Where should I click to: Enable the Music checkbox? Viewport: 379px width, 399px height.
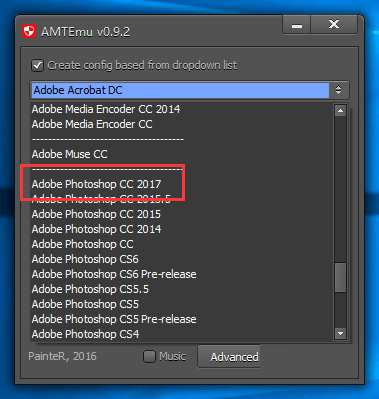[x=149, y=357]
